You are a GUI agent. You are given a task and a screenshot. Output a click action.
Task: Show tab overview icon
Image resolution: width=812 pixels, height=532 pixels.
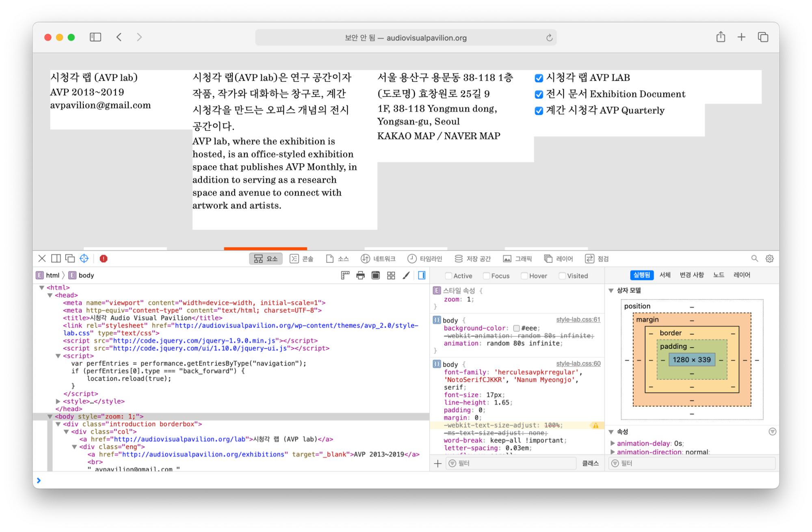pos(763,37)
